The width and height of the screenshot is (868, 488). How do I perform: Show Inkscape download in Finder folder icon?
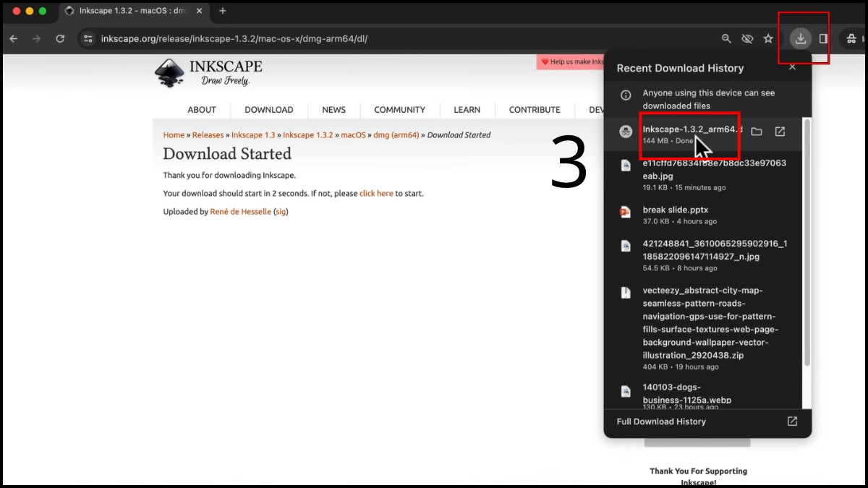(x=757, y=132)
